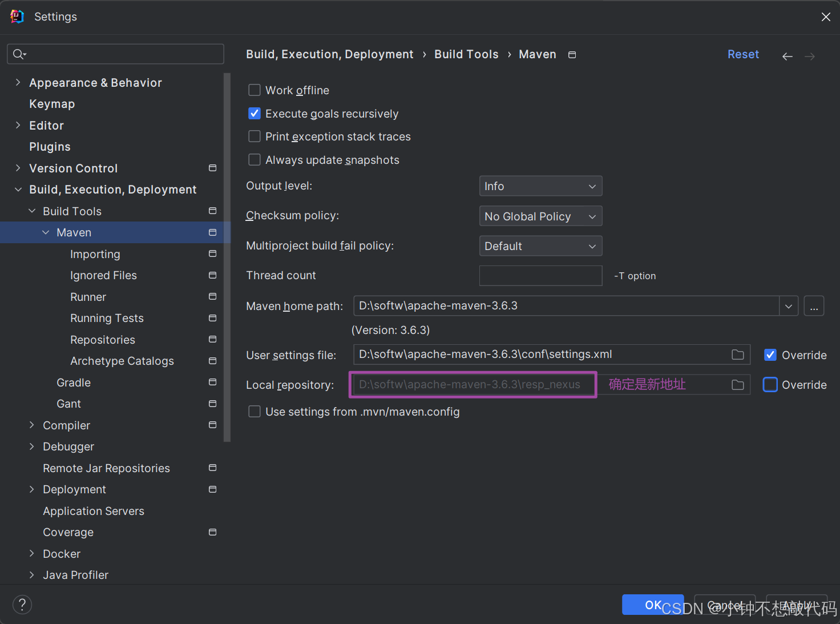
Task: Uncheck Override for User settings file
Action: pos(770,355)
